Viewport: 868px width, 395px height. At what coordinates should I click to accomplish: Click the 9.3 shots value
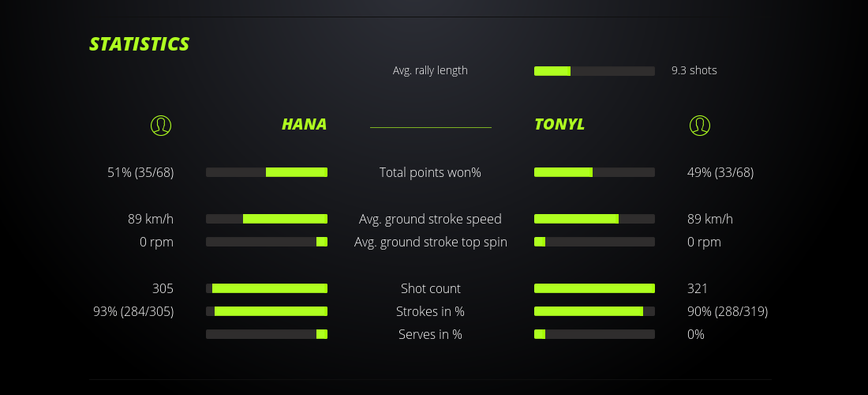pos(694,70)
